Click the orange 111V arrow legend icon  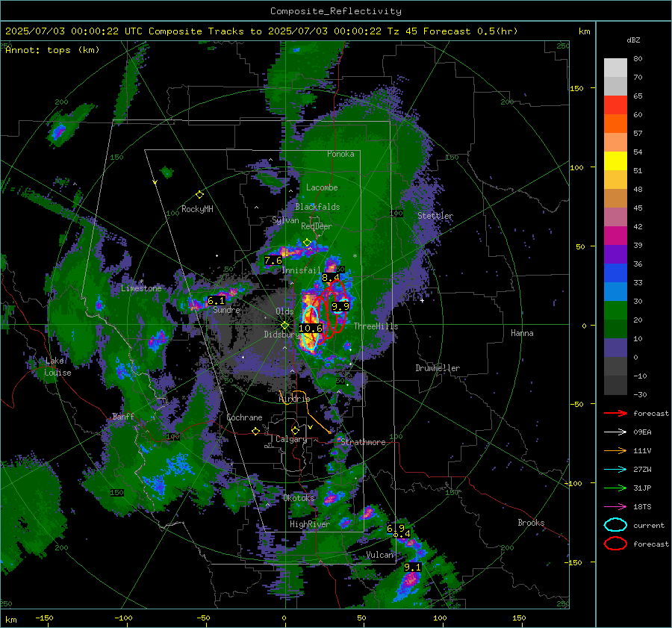tap(615, 450)
